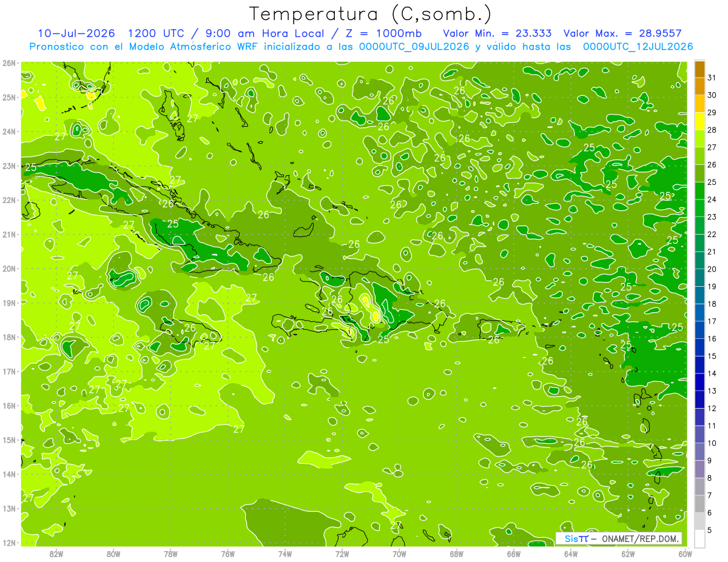The width and height of the screenshot is (728, 562).
Task: Click the '24N' latitude axis label
Action: pyautogui.click(x=8, y=132)
